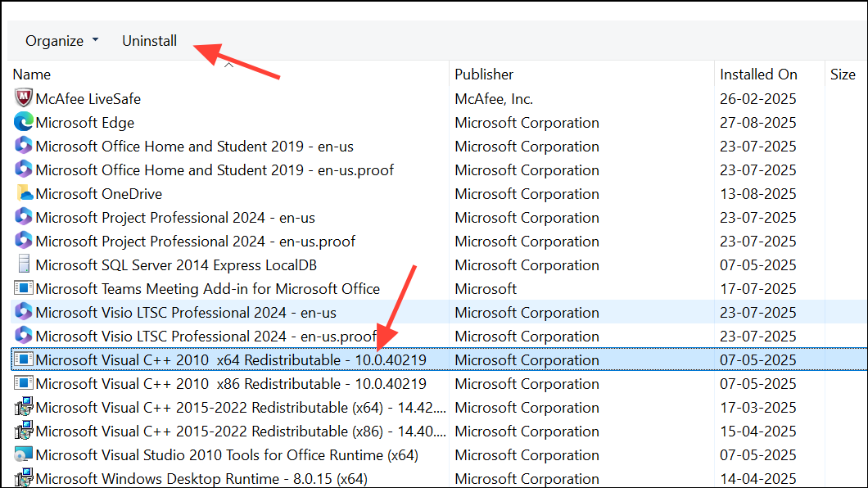868x488 pixels.
Task: Click the Visual Studio 2010 Tools icon
Action: (x=23, y=454)
